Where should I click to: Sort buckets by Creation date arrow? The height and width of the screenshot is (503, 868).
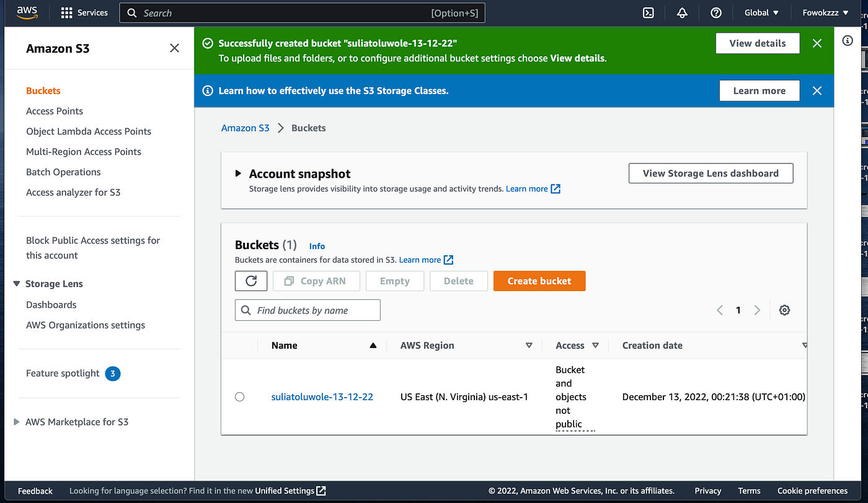click(805, 346)
